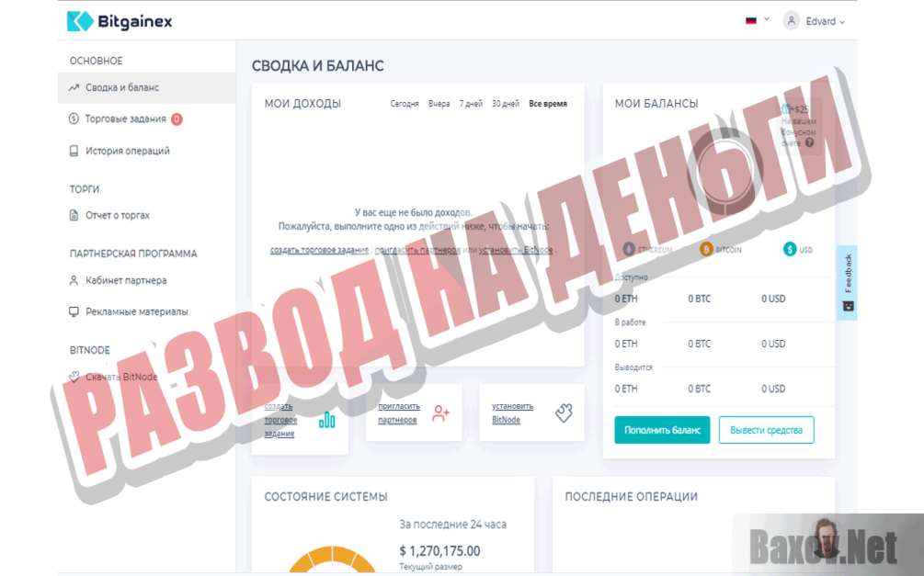The height and width of the screenshot is (576, 924).
Task: Click the bonus account help question icon
Action: [x=810, y=142]
